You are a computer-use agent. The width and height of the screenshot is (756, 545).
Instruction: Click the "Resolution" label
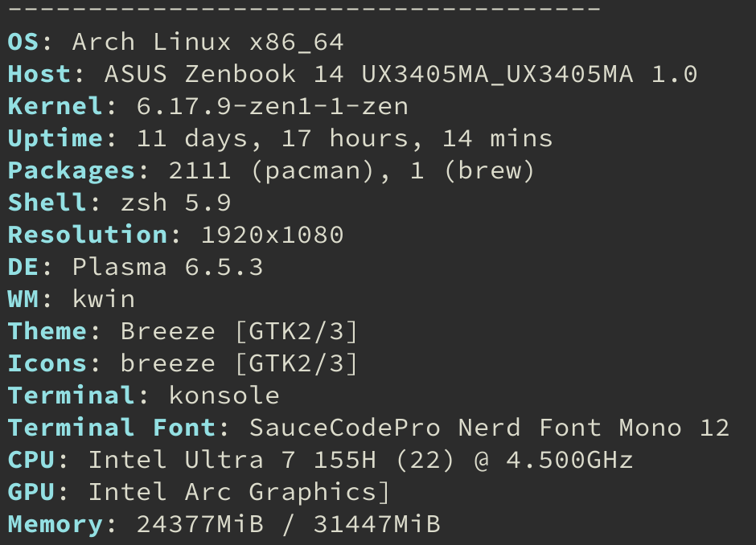click(x=88, y=235)
